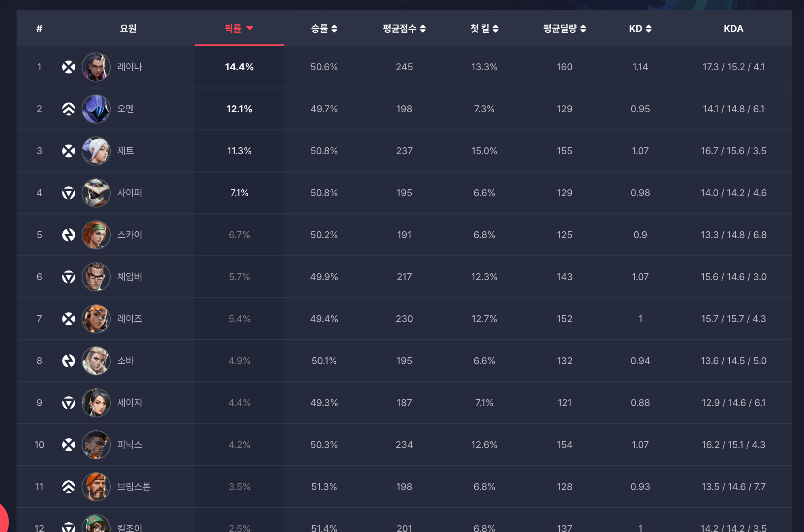Open 레이나 agent portrait thumbnail

[96, 67]
